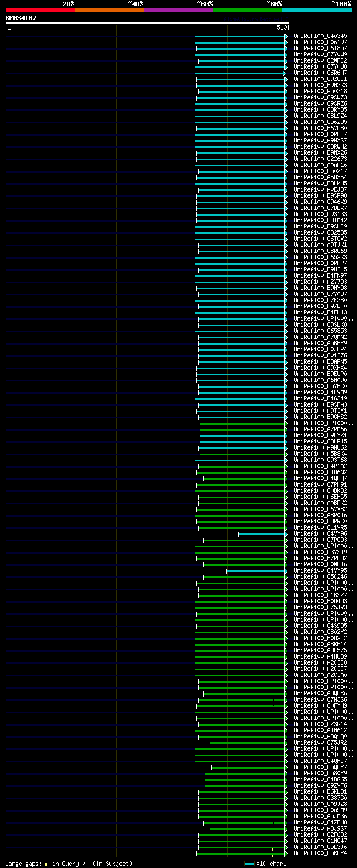This screenshot has height=868, width=357.
Task: Select hit label UniRef100_Q75JR3
Action: coord(320,607)
